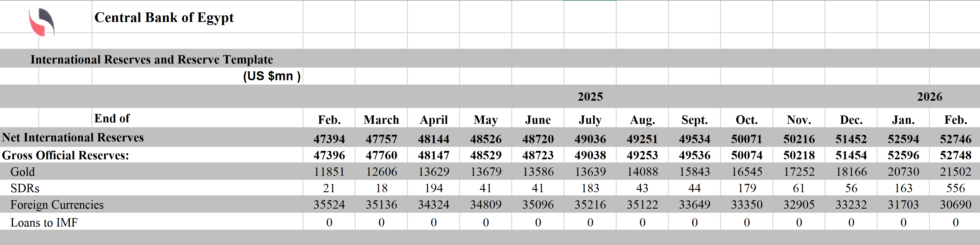Select the 2025 year header cell

click(x=590, y=97)
